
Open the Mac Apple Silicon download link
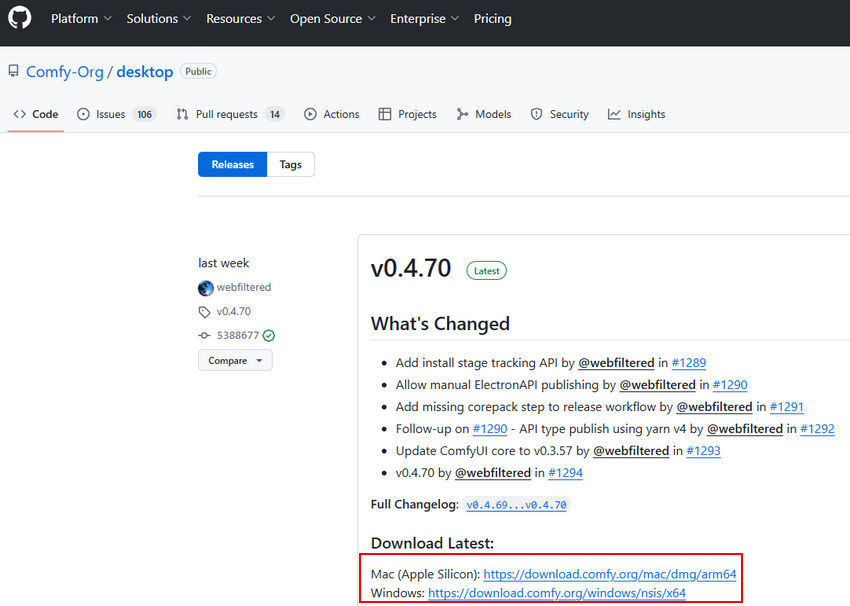610,573
